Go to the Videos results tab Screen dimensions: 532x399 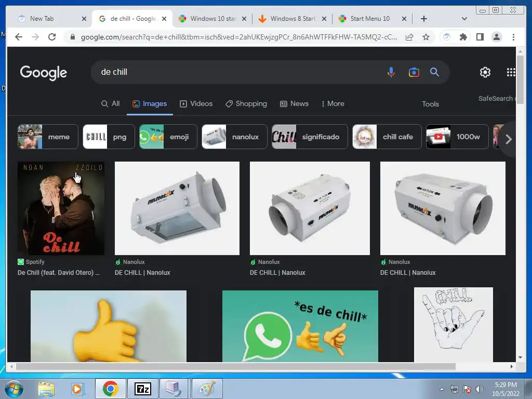click(196, 104)
